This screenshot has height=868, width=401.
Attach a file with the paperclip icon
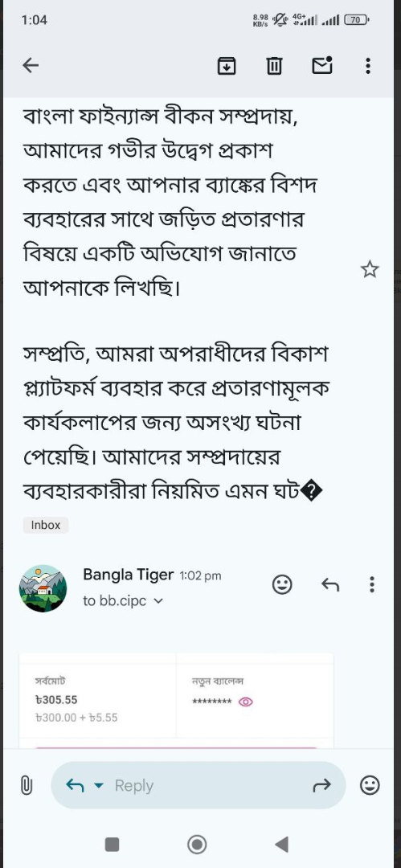[x=26, y=785]
